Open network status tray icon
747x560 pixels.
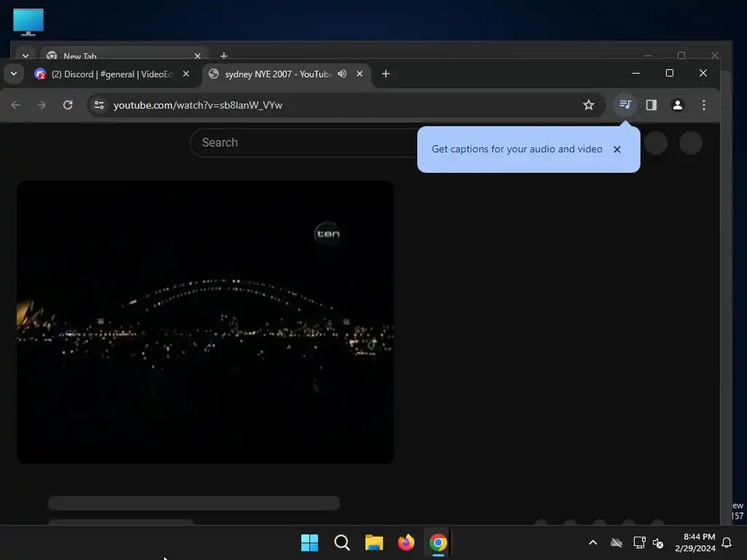pos(639,542)
